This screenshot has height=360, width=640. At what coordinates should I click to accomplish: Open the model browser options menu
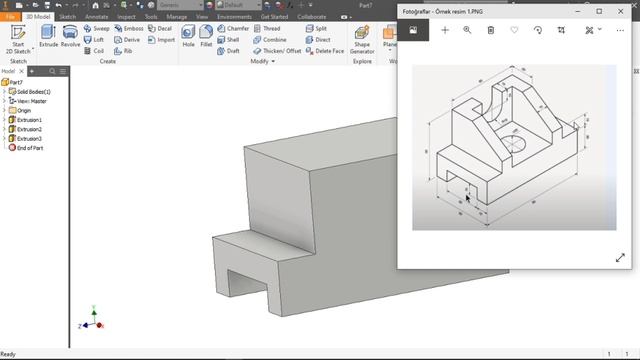click(63, 71)
